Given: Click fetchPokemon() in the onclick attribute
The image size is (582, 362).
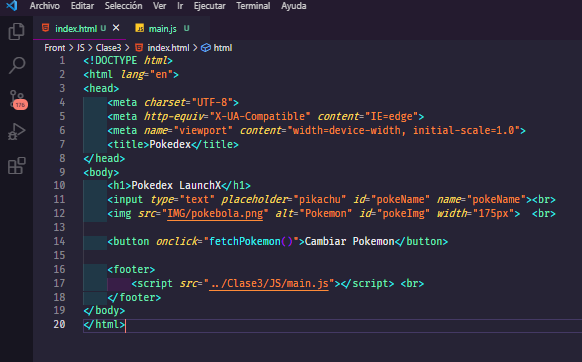Looking at the screenshot, I should tap(251, 242).
